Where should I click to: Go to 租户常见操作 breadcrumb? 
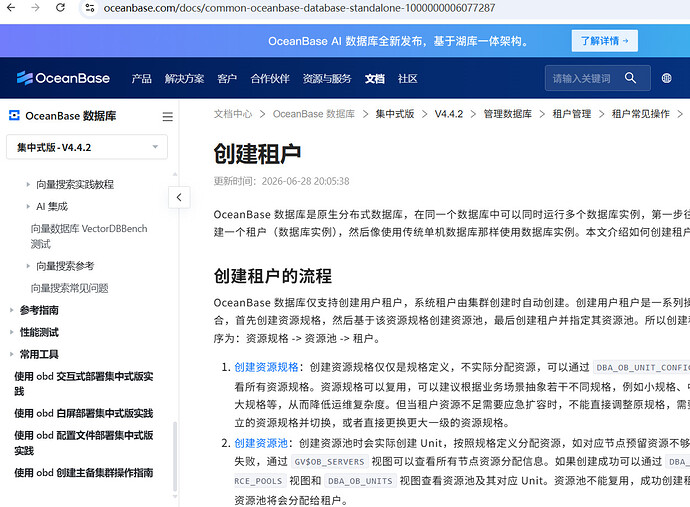(x=641, y=114)
